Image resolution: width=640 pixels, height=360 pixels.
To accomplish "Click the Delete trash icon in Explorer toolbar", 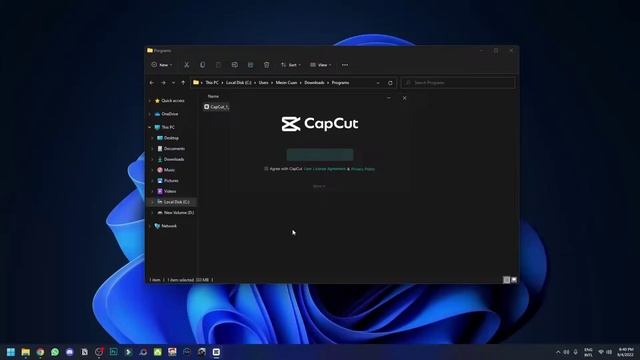I will tap(267, 65).
